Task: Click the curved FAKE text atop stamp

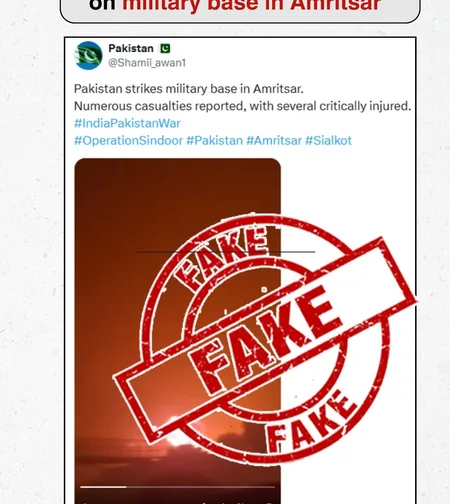Action: pyautogui.click(x=221, y=258)
